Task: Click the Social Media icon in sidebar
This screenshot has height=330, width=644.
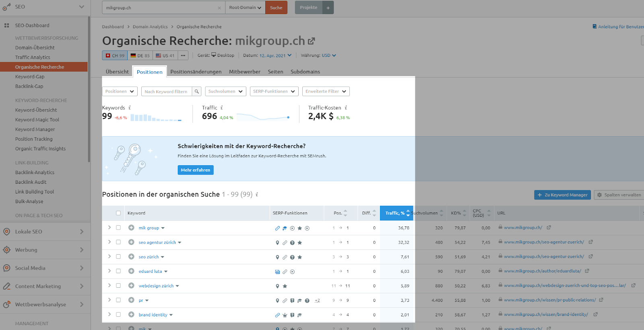Action: coord(6,268)
